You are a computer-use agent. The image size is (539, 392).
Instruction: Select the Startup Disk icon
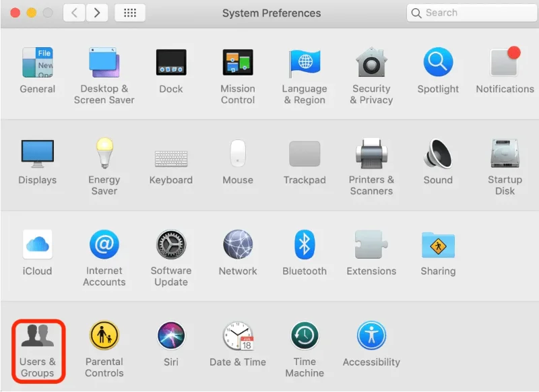(x=505, y=154)
